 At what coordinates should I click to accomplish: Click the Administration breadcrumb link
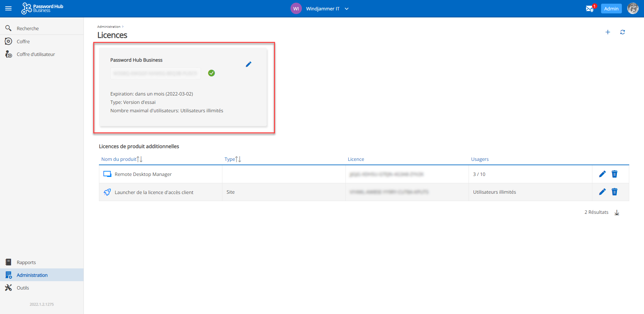coord(109,26)
